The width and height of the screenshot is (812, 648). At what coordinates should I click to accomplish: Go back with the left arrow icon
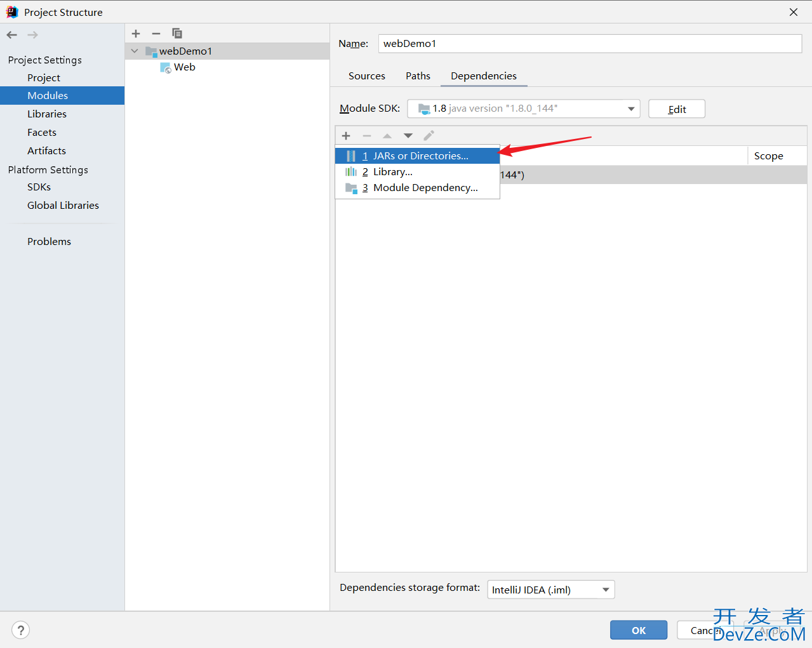pyautogui.click(x=12, y=35)
